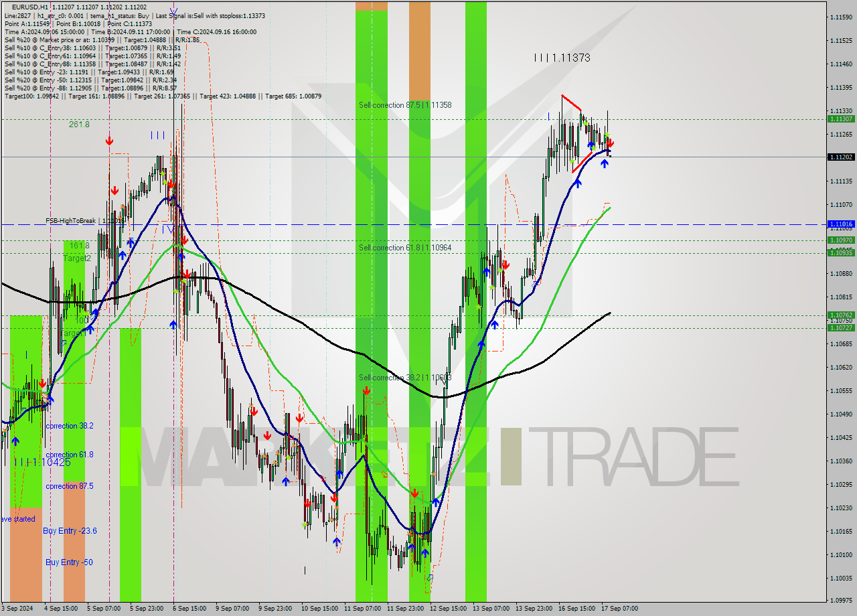Select the 'Buy Entry -23.6' label
Screen dimensions: 857x616
70,531
